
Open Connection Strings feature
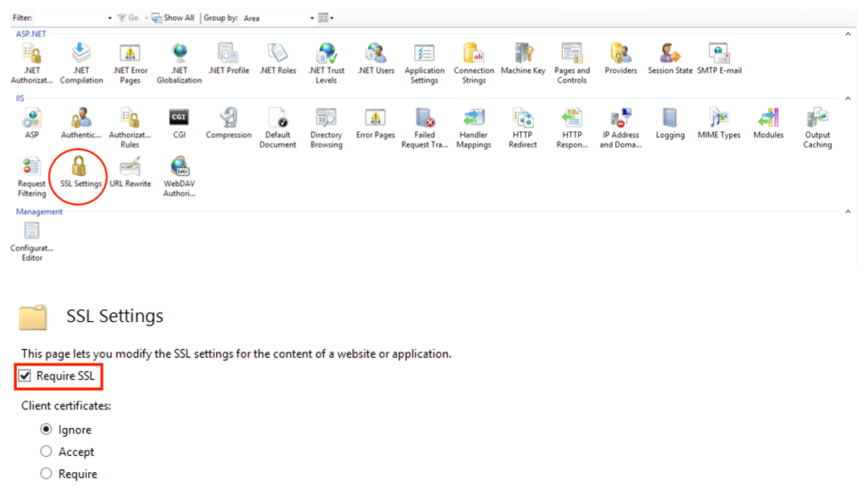coord(474,64)
